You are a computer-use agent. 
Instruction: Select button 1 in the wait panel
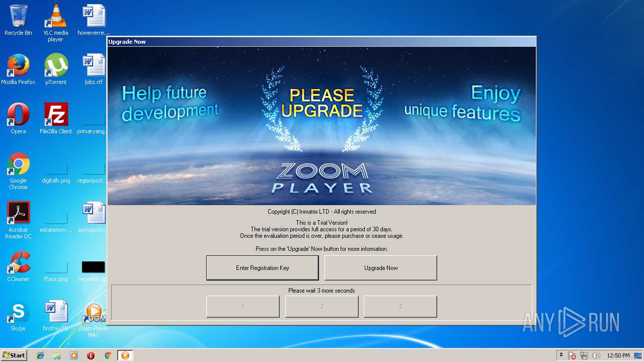coord(243,307)
